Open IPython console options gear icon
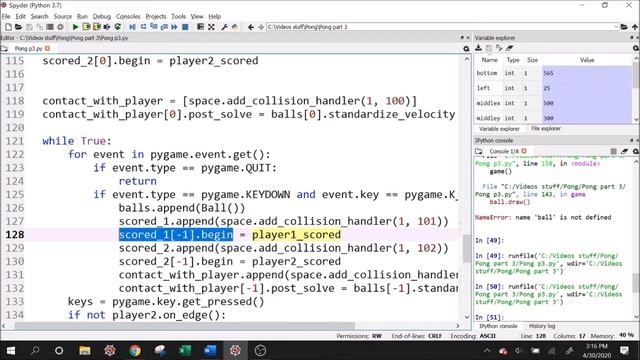 coord(636,151)
